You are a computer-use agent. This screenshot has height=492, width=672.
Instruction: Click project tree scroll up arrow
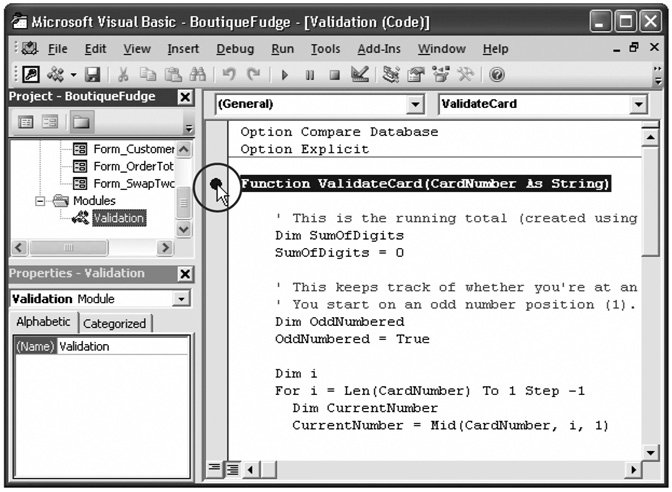pos(183,149)
